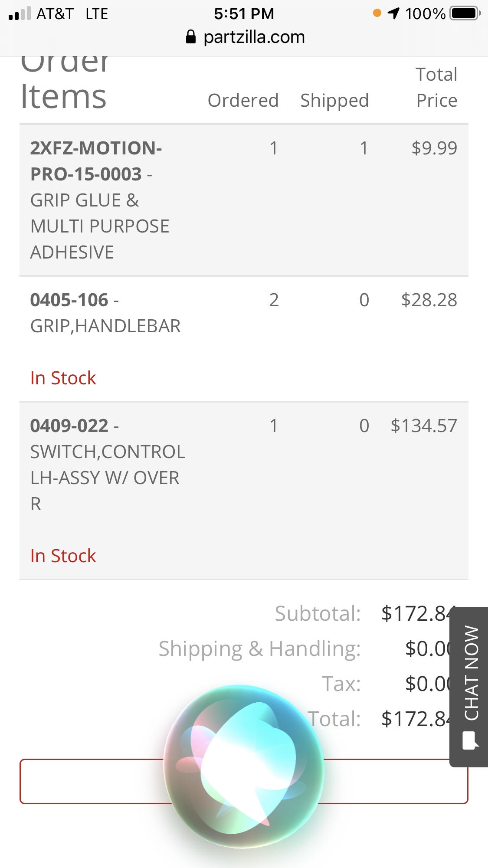Screen dimensions: 488x868
Task: Tap the $134.57 price value
Action: [424, 426]
